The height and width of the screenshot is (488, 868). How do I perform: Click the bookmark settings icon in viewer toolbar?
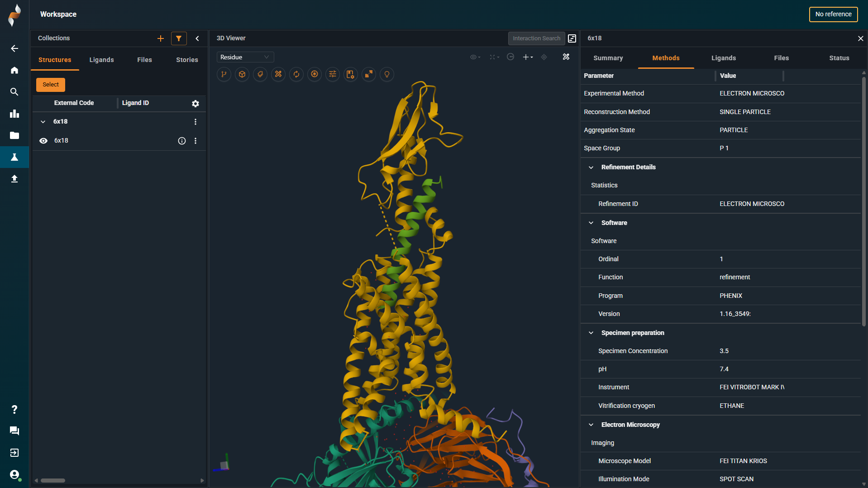pos(351,74)
